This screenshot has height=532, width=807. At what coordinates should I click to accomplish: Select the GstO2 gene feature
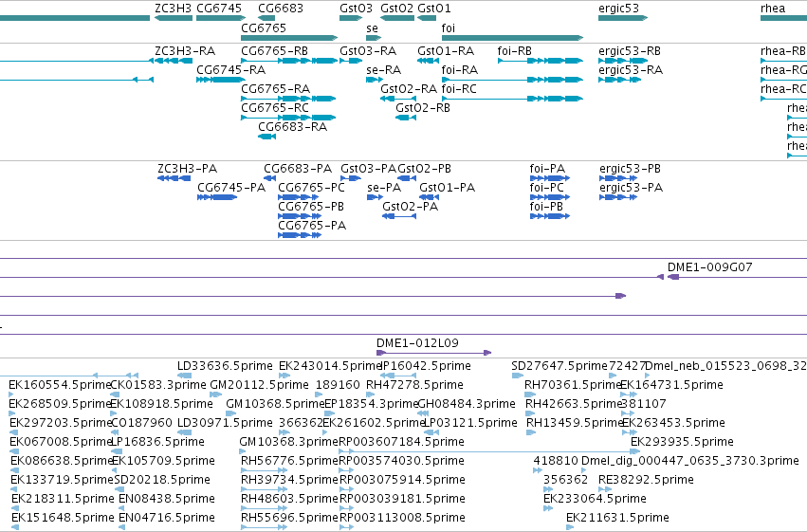[397, 18]
